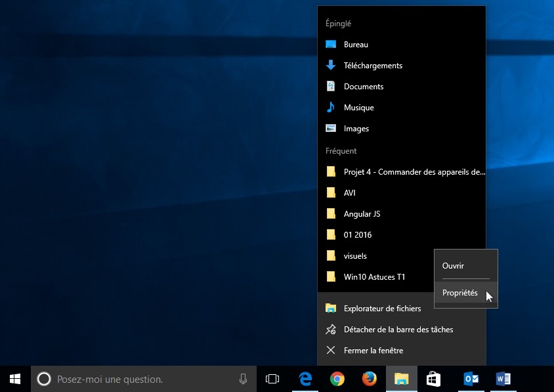Open the frequent folder Angular JS
The width and height of the screenshot is (554, 392).
(x=362, y=214)
